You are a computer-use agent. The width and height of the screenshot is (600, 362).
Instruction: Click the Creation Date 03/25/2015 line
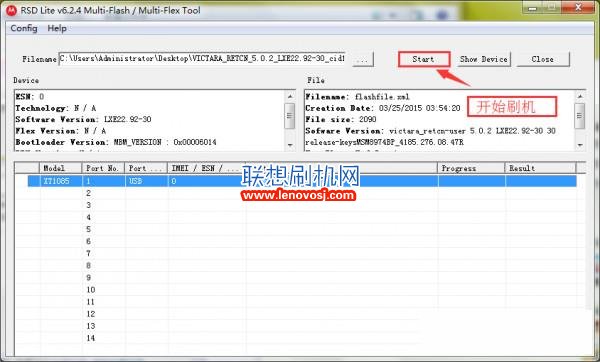(x=383, y=108)
